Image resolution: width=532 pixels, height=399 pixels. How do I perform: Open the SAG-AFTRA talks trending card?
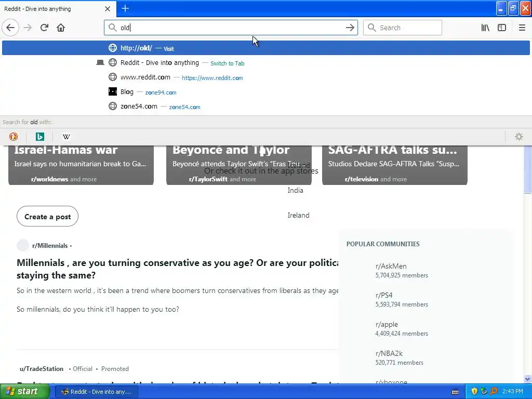point(395,165)
